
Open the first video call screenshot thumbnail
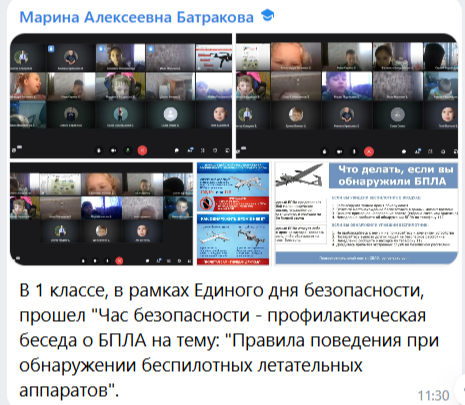click(121, 96)
